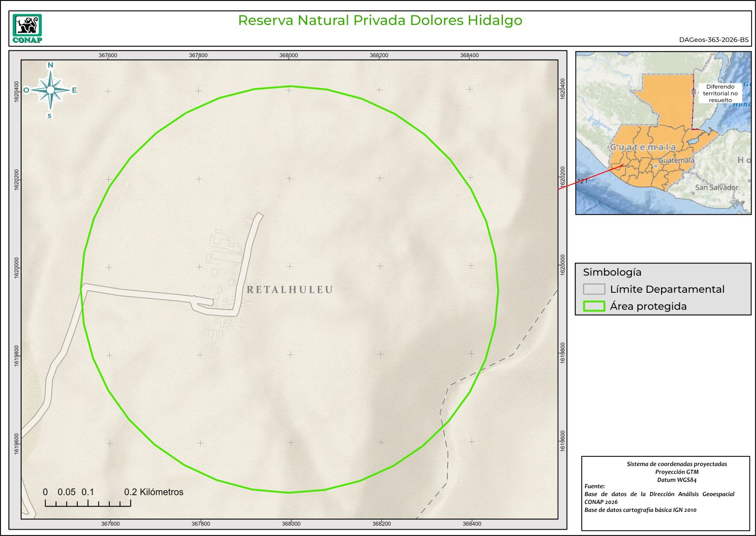
Task: Click the E letter on the compass rose
Action: [x=74, y=90]
